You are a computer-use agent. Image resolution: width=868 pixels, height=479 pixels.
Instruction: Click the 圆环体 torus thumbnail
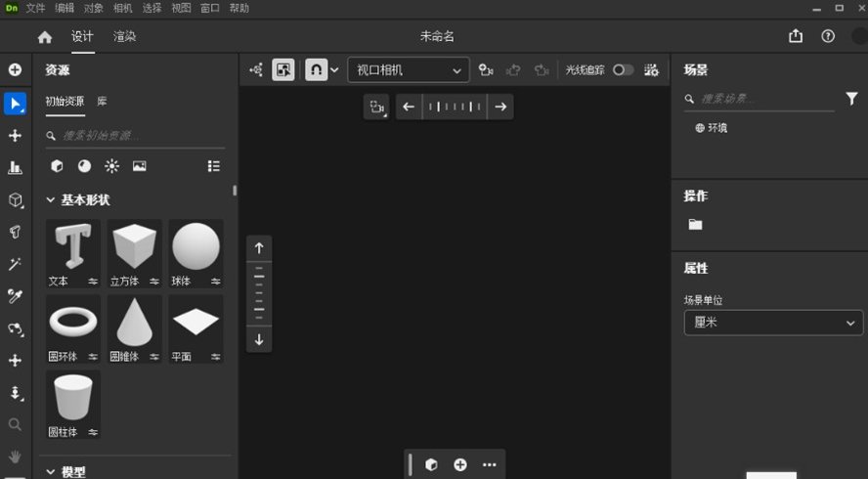pos(73,328)
